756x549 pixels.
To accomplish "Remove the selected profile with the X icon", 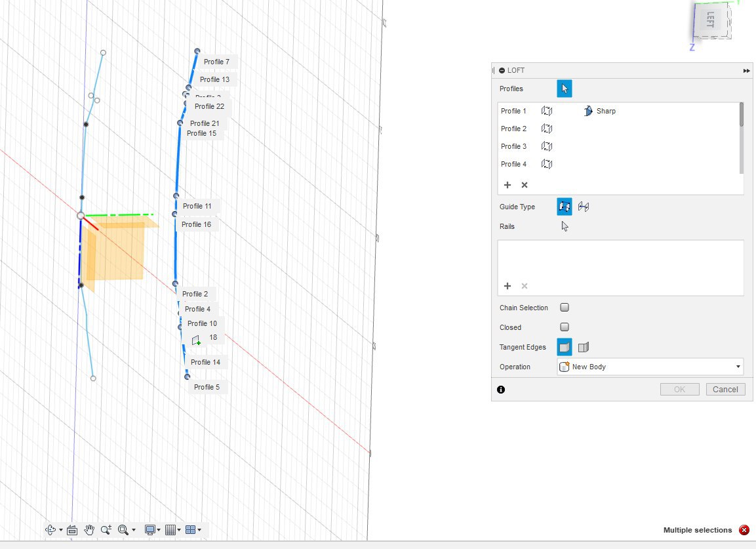I will pyautogui.click(x=525, y=185).
